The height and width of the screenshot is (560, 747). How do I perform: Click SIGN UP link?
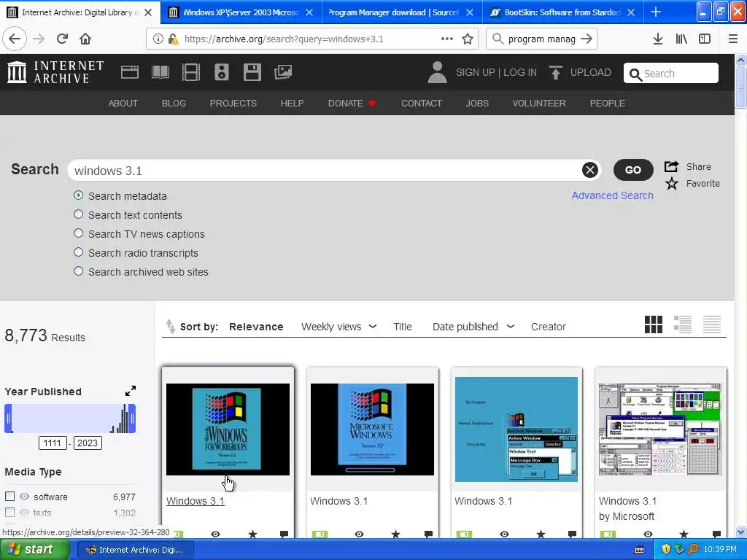(475, 72)
